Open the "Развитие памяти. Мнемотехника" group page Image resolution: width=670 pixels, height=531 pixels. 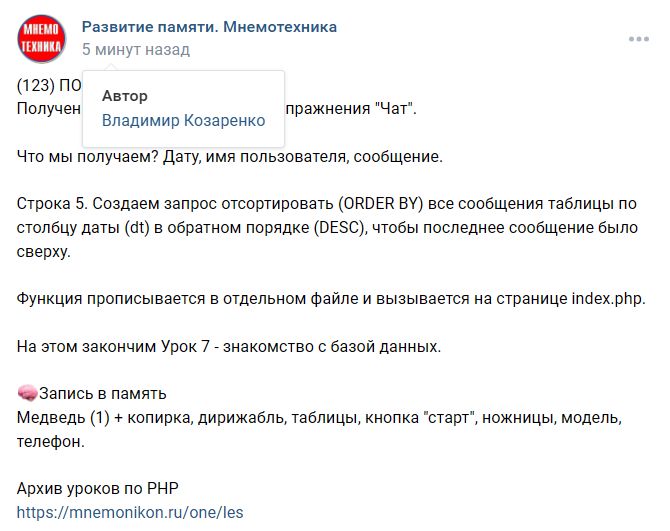point(209,27)
